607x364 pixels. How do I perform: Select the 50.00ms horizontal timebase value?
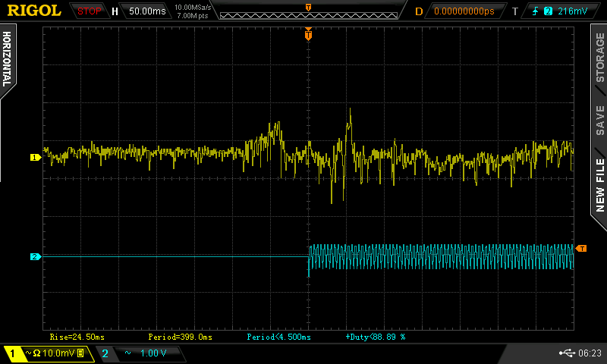147,11
